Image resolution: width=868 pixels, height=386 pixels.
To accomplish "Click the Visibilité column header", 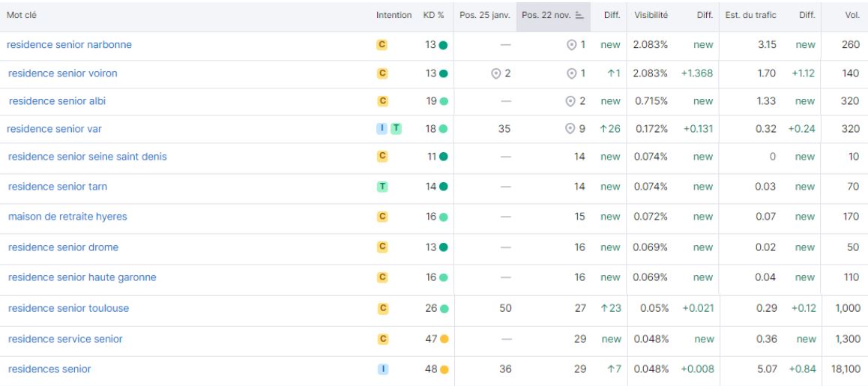I will point(651,16).
